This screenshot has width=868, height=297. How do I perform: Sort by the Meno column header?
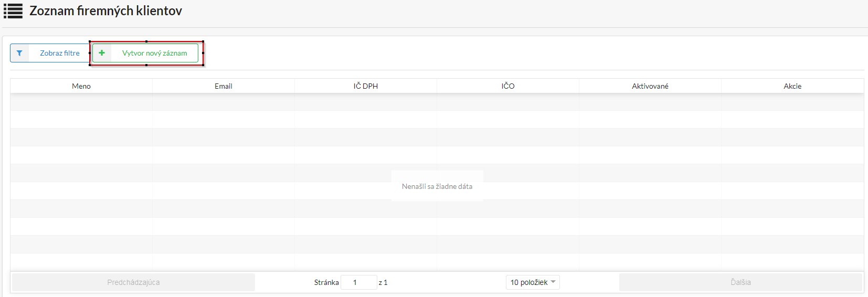(x=81, y=86)
